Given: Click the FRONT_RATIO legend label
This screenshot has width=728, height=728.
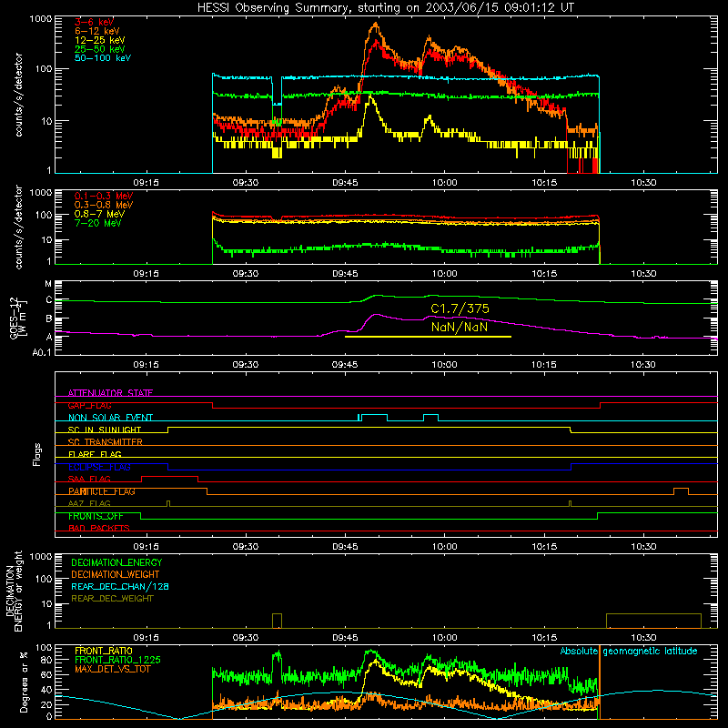Looking at the screenshot, I should tap(104, 651).
